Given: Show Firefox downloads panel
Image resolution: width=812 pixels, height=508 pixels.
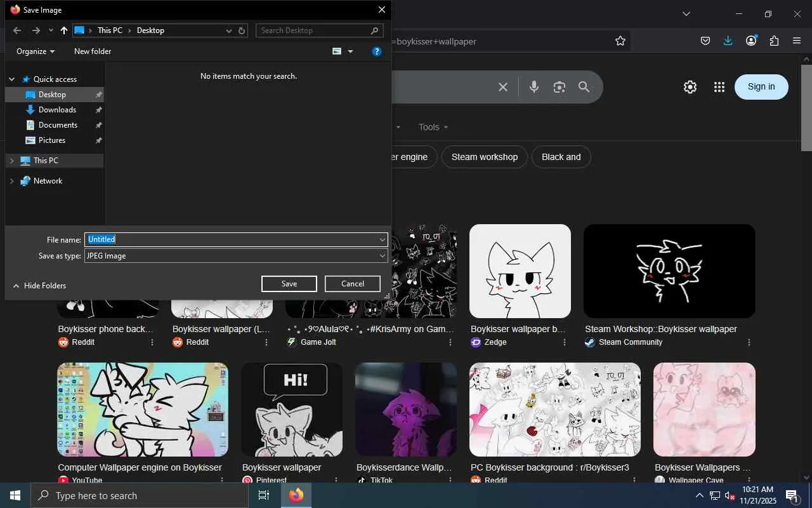Looking at the screenshot, I should [728, 41].
